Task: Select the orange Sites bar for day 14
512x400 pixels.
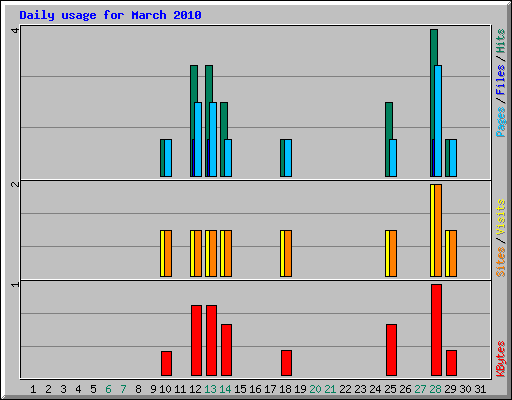Action: pyautogui.click(x=228, y=253)
